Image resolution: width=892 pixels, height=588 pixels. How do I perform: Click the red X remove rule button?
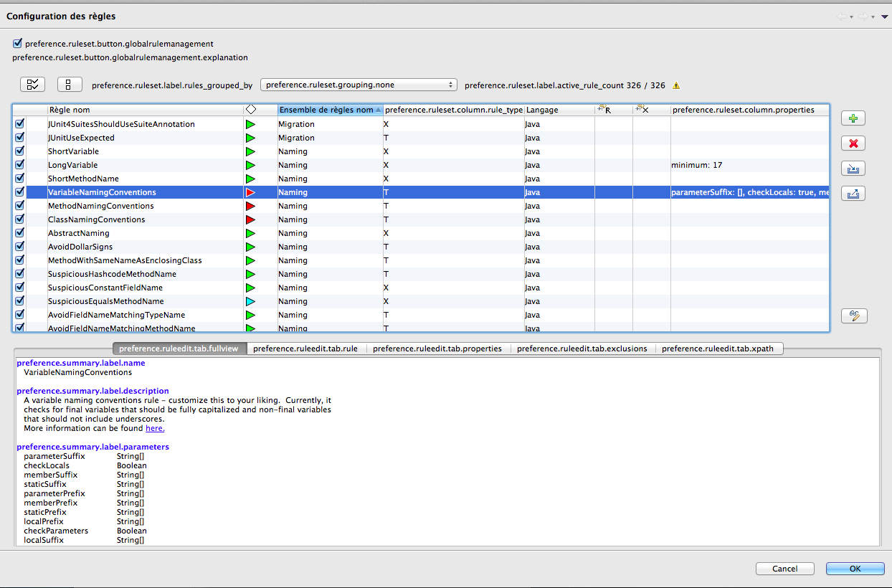853,143
